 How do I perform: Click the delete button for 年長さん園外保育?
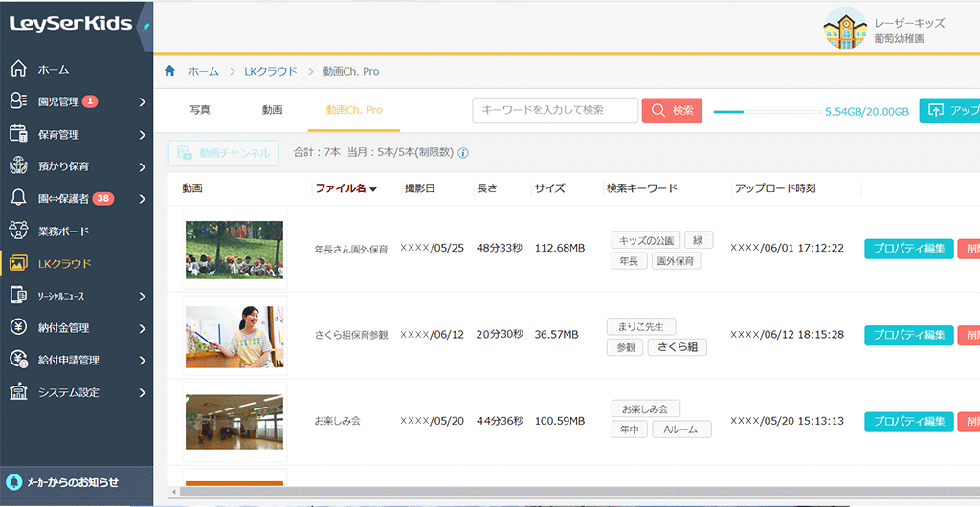[969, 249]
